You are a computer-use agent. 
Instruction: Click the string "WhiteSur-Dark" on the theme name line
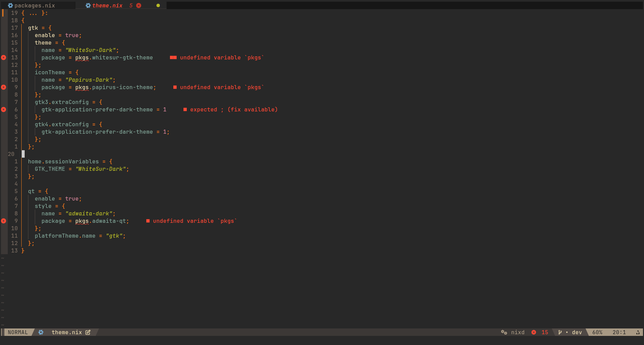click(90, 50)
